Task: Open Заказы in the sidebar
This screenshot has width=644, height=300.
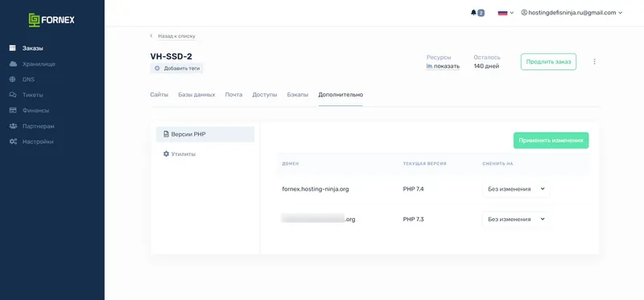Action: (x=33, y=48)
